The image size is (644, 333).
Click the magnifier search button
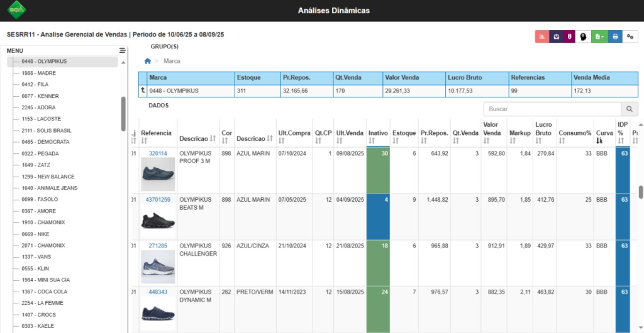coord(629,109)
